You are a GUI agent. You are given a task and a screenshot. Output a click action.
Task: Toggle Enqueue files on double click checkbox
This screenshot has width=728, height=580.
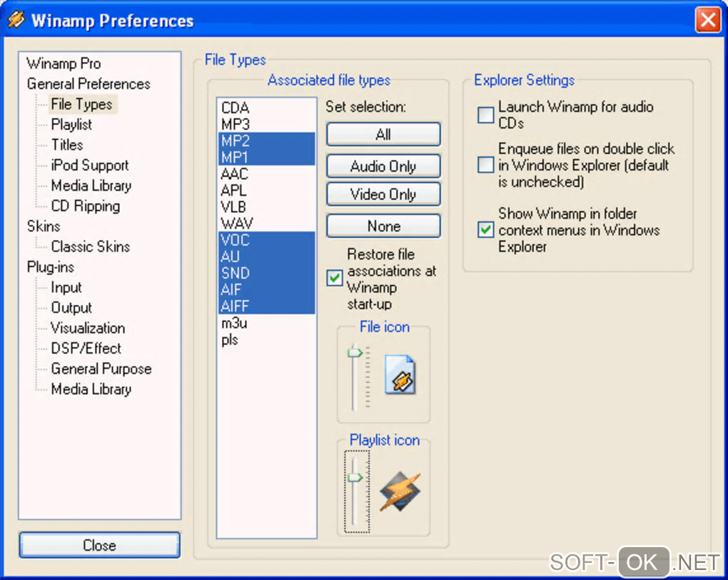point(485,164)
